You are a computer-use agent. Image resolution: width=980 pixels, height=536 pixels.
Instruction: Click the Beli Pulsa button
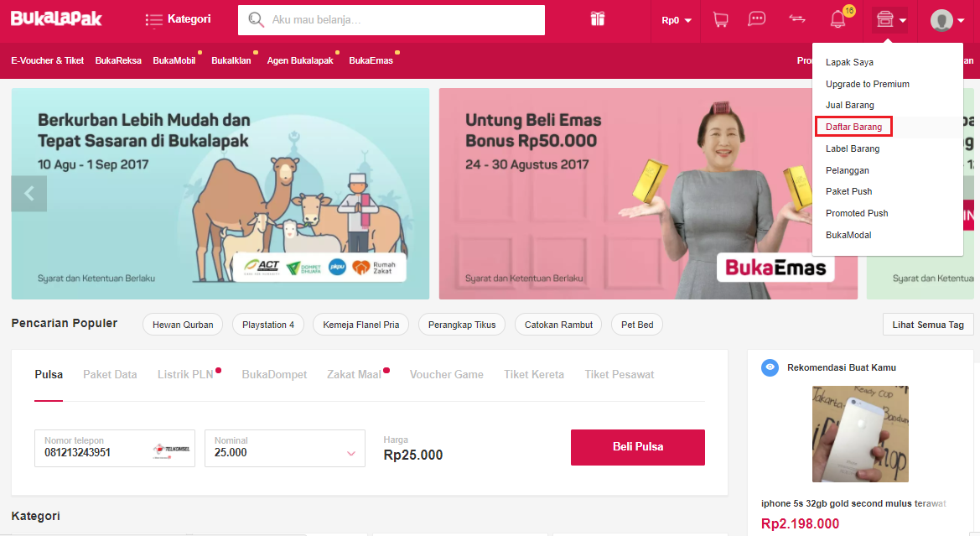tap(637, 447)
